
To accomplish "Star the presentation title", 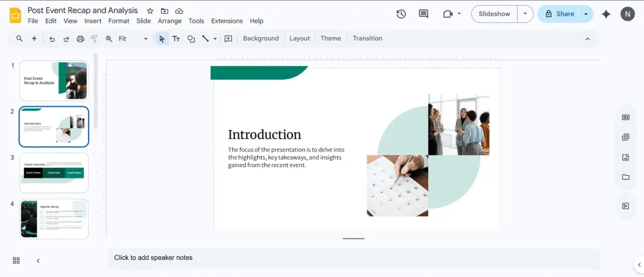I will pos(150,11).
